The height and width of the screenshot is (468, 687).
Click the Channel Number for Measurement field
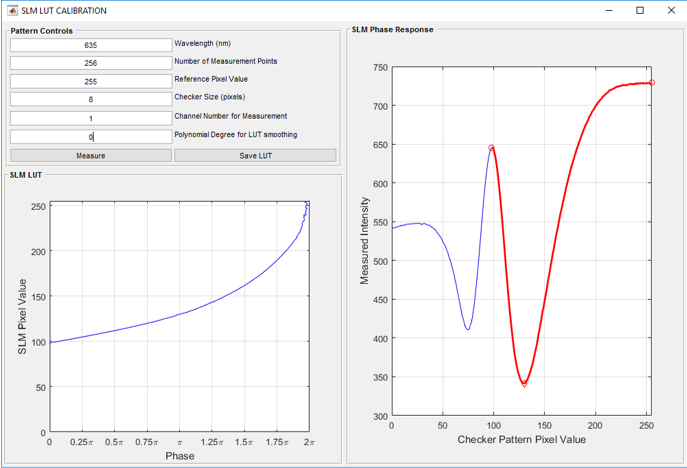(91, 118)
